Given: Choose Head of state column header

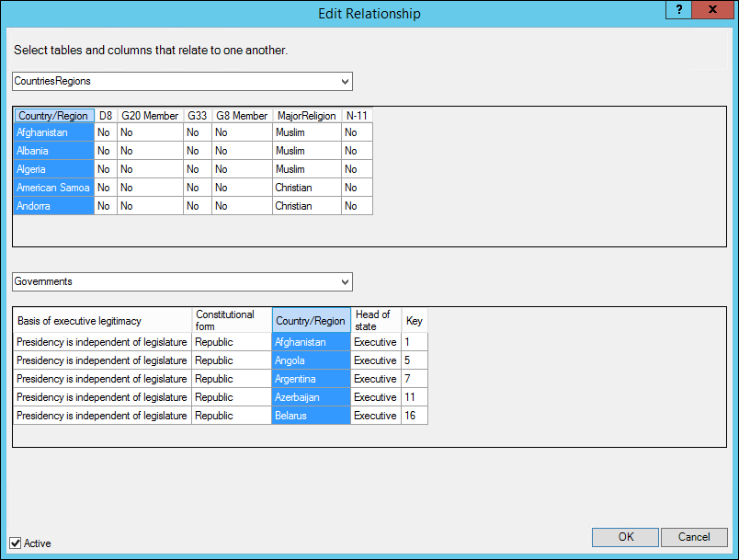Looking at the screenshot, I should point(375,320).
